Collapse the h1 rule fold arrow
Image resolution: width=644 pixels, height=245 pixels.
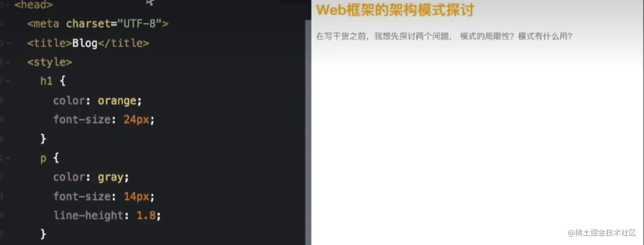pos(7,81)
